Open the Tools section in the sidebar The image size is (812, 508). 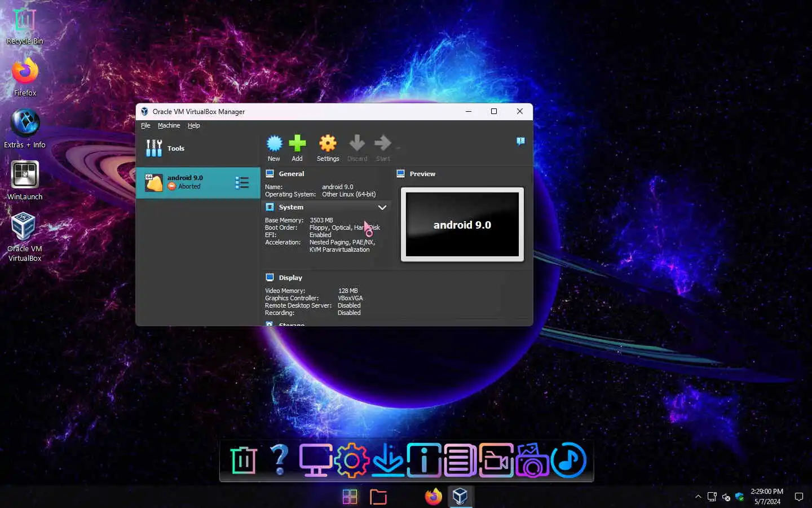[198, 148]
